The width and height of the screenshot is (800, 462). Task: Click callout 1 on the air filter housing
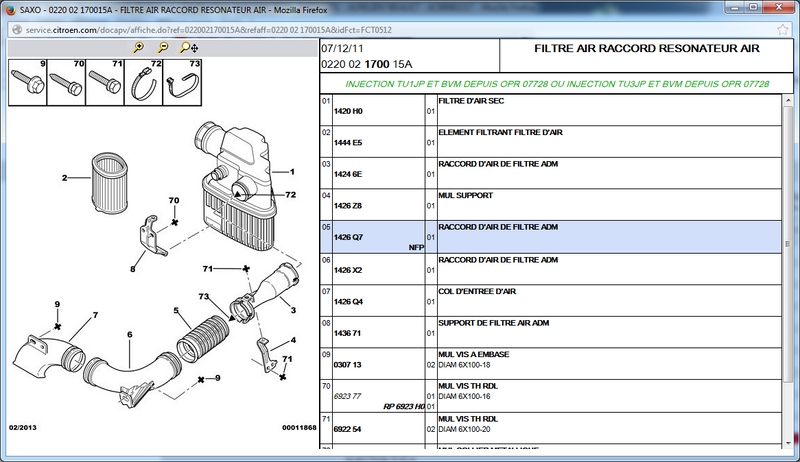pyautogui.click(x=292, y=172)
